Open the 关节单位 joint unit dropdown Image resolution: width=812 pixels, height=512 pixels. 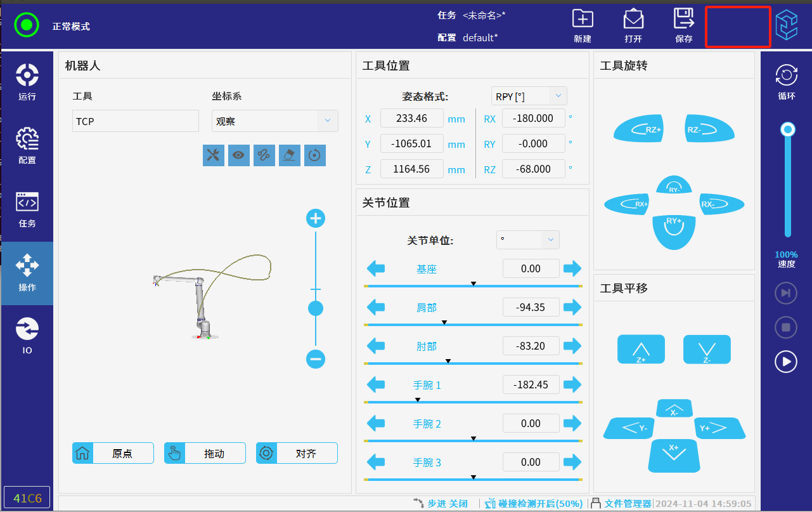[527, 240]
